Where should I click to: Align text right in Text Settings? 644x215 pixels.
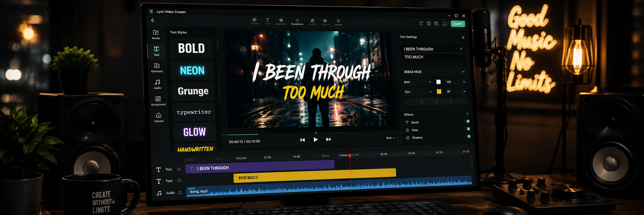click(x=451, y=101)
